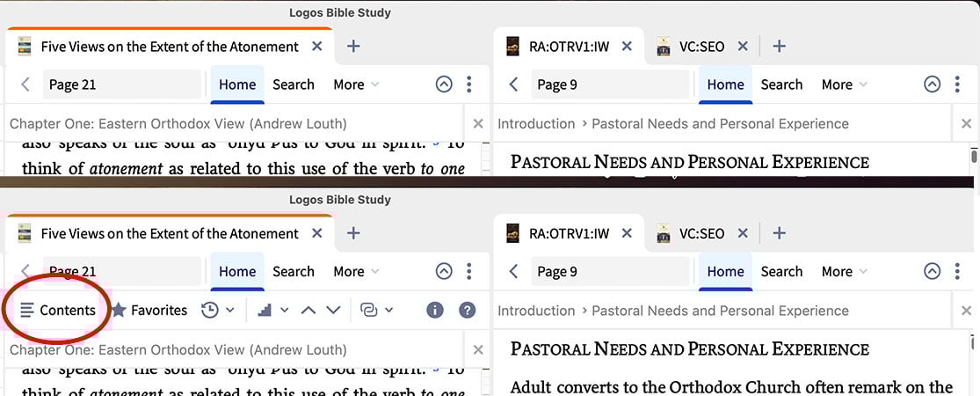
Task: Close Introduction breadcrumb bar in upper window
Action: coord(966,124)
